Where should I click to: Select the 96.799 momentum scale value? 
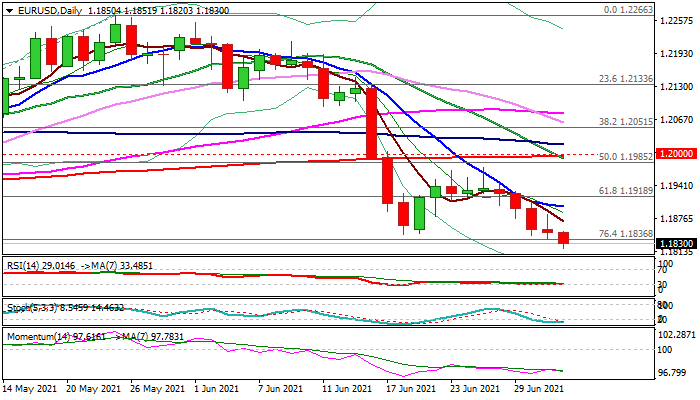point(672,372)
